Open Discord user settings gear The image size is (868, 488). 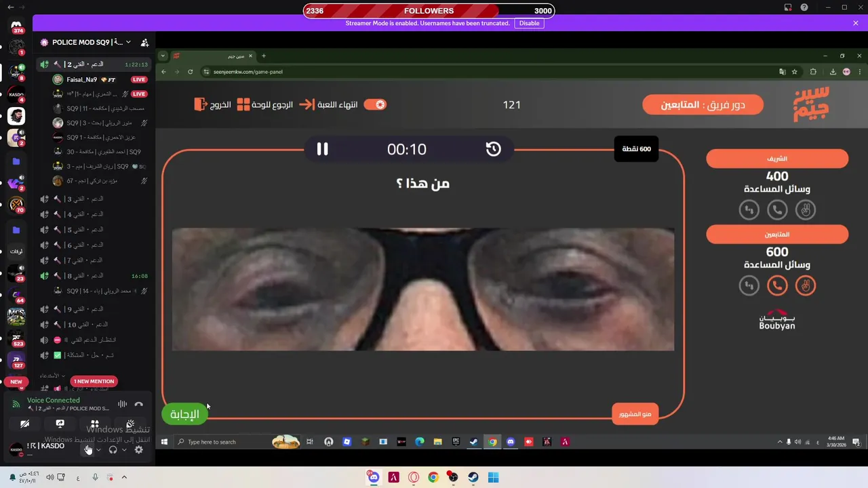[138, 449]
